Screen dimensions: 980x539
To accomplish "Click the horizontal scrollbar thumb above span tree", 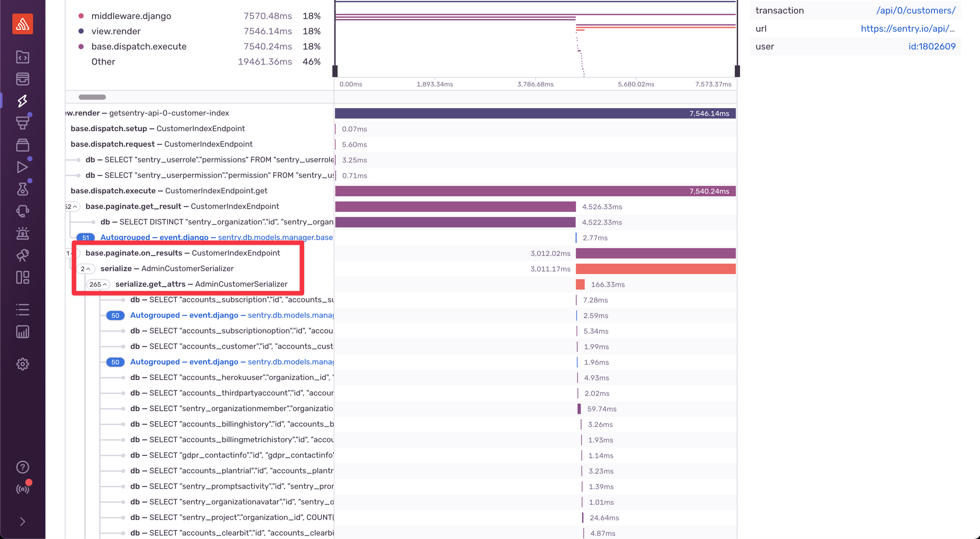I will [92, 97].
